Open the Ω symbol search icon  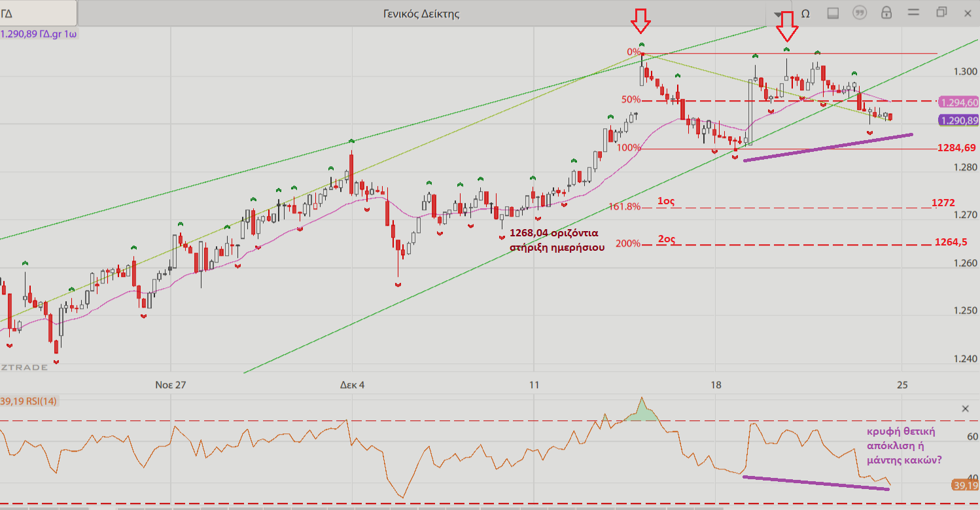pos(806,13)
